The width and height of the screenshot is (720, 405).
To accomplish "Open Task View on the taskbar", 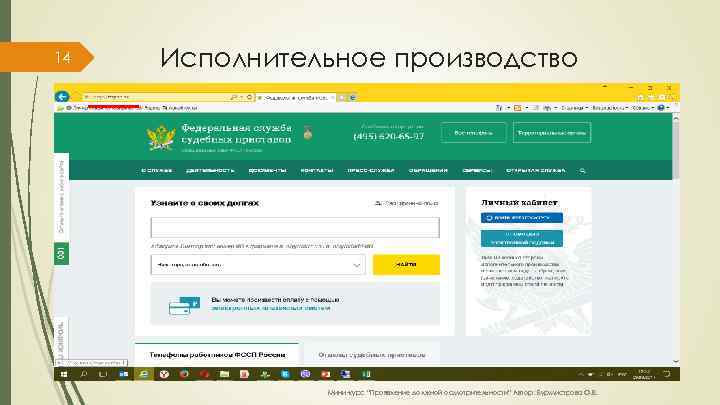I will tap(103, 374).
